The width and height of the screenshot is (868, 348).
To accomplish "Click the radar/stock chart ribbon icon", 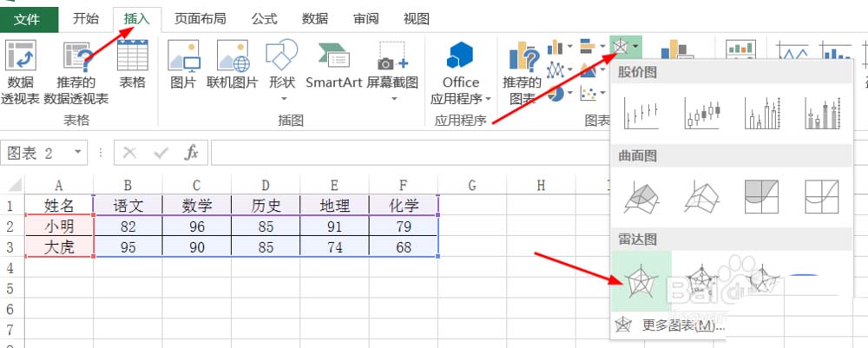I will (621, 47).
